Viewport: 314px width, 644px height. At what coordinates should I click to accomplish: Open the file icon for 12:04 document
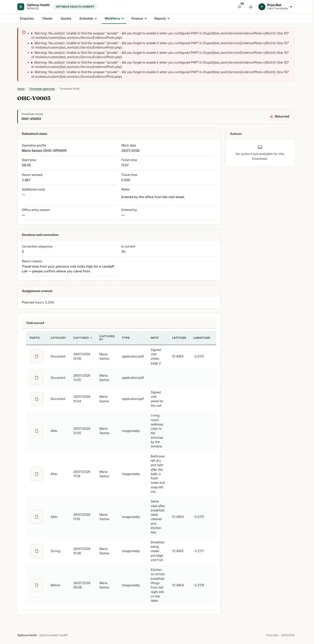tap(37, 399)
